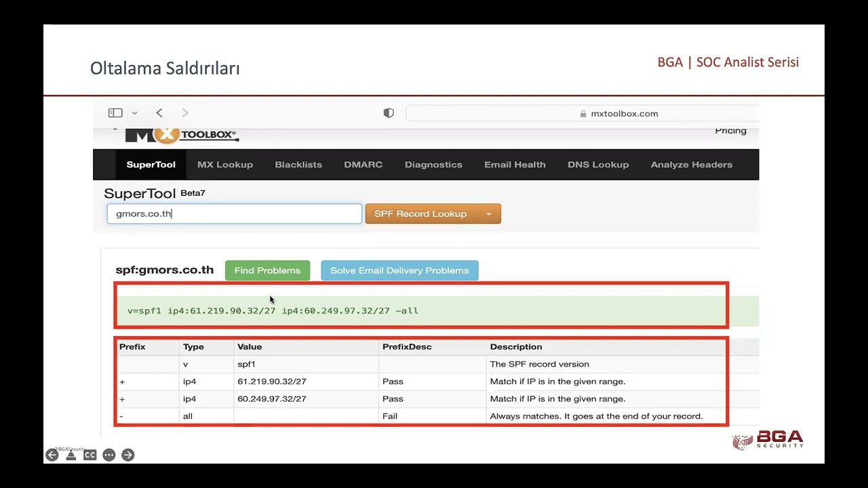868x488 pixels.
Task: Click the spf1 value cell
Action: [246, 364]
